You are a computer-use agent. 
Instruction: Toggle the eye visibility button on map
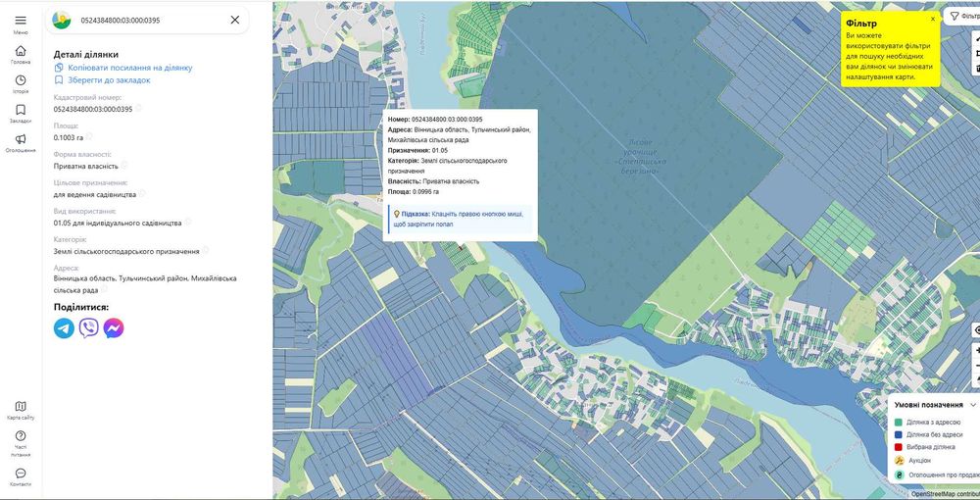click(x=977, y=330)
